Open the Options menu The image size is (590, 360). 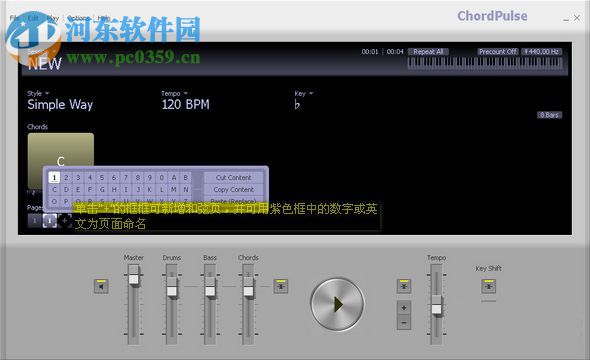[78, 18]
